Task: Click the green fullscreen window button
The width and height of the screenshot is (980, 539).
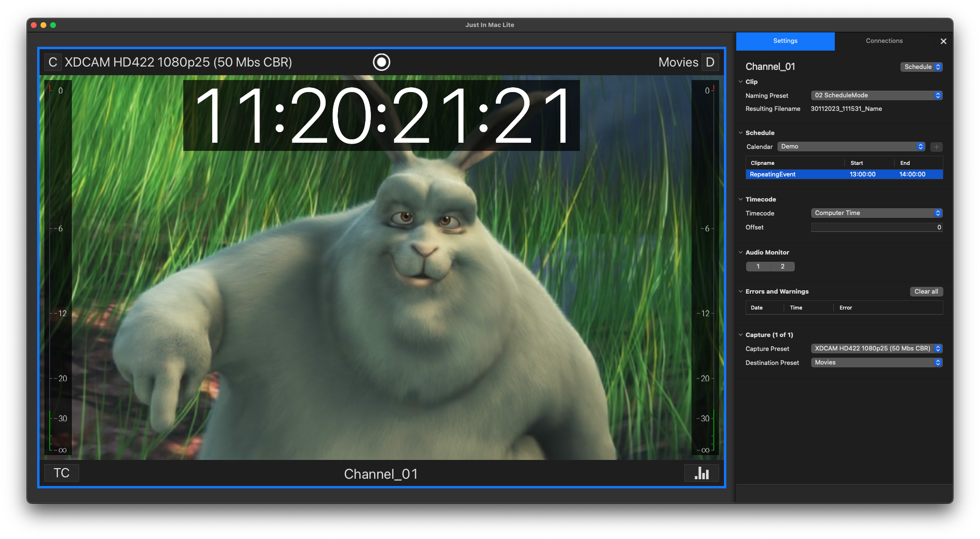Action: click(x=53, y=25)
